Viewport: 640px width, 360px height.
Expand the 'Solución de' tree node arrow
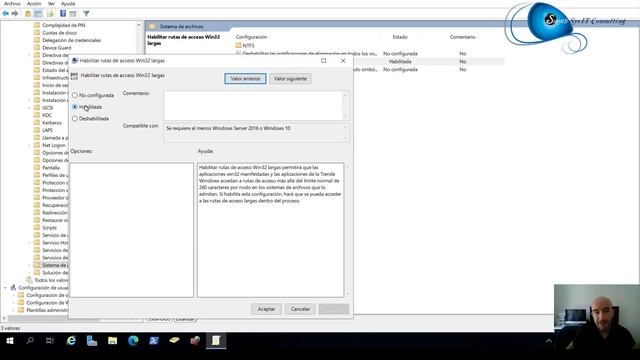(x=29, y=273)
